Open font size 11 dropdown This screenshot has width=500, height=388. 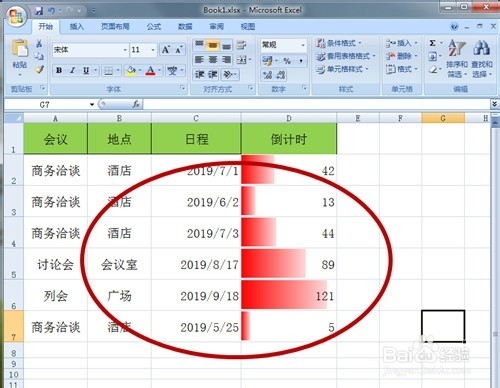[x=153, y=50]
